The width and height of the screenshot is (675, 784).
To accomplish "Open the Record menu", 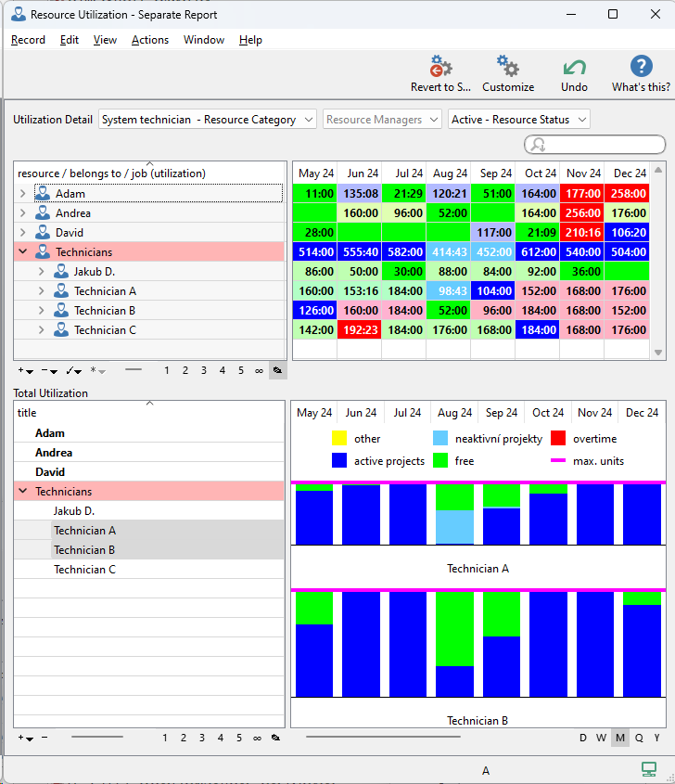I will (28, 40).
